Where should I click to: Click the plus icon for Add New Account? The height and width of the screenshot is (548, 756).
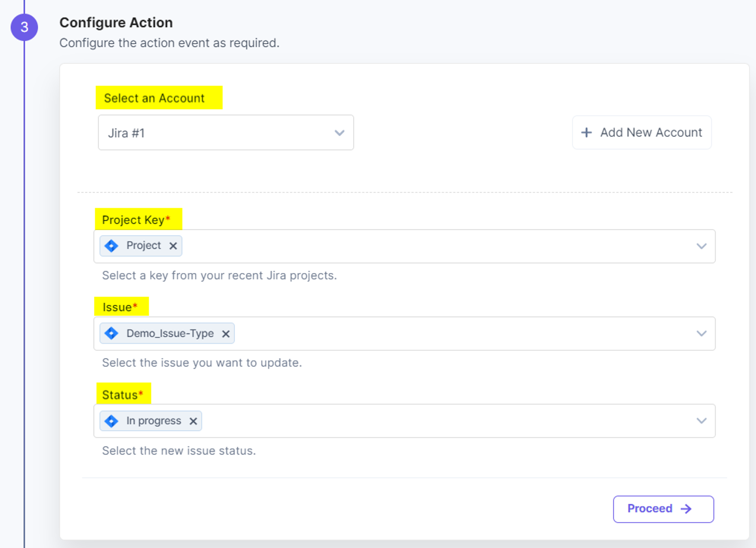click(586, 133)
